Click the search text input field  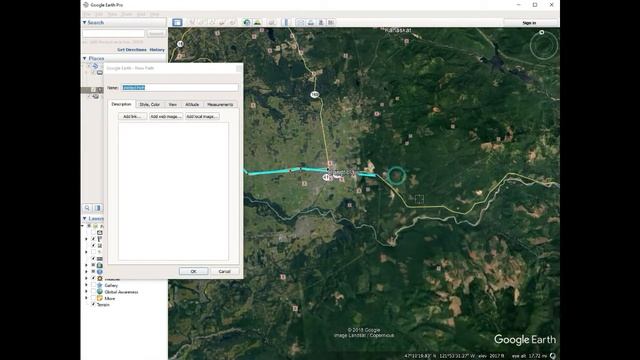(113, 33)
